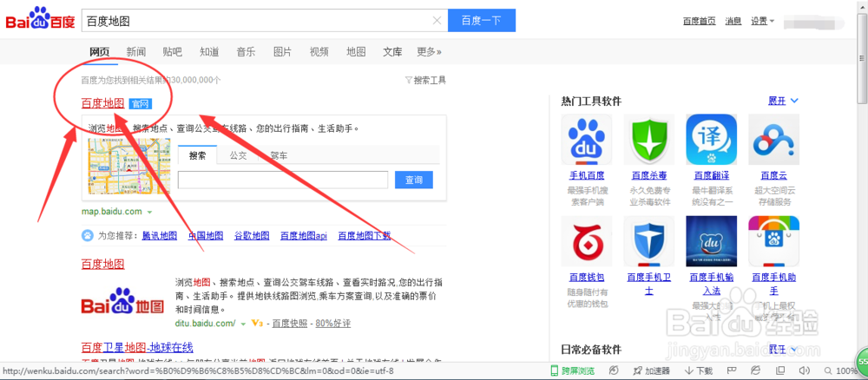Click the IE compatibility mode icon in status bar

coord(756,370)
